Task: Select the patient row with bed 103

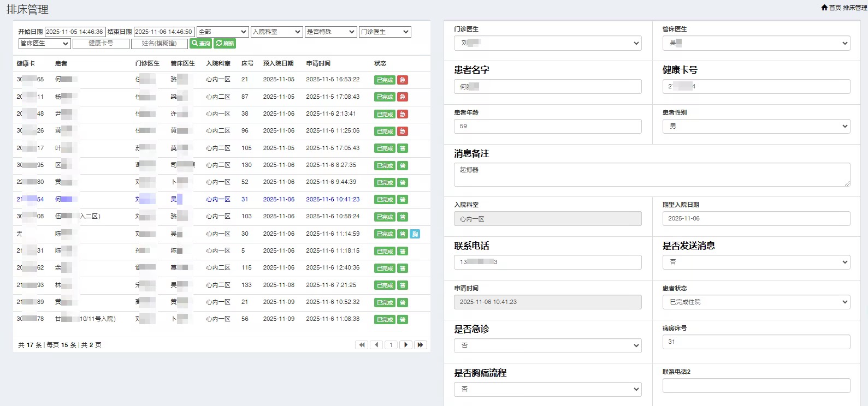Action: 219,217
